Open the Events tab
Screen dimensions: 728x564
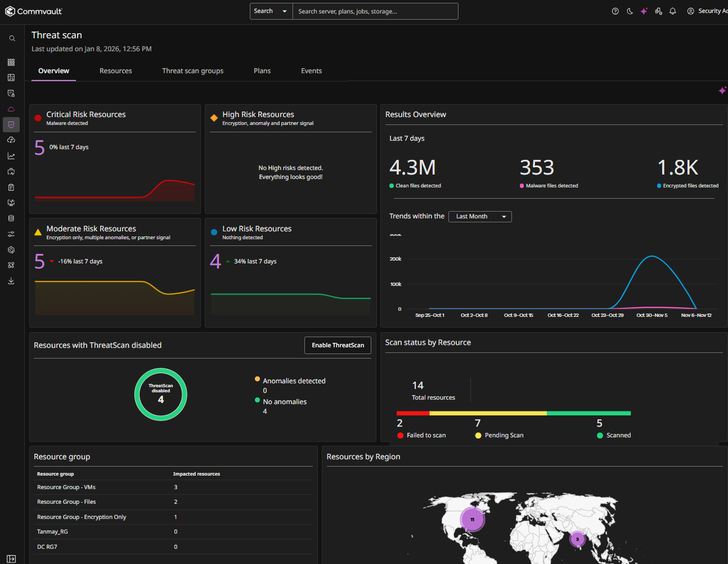point(312,71)
